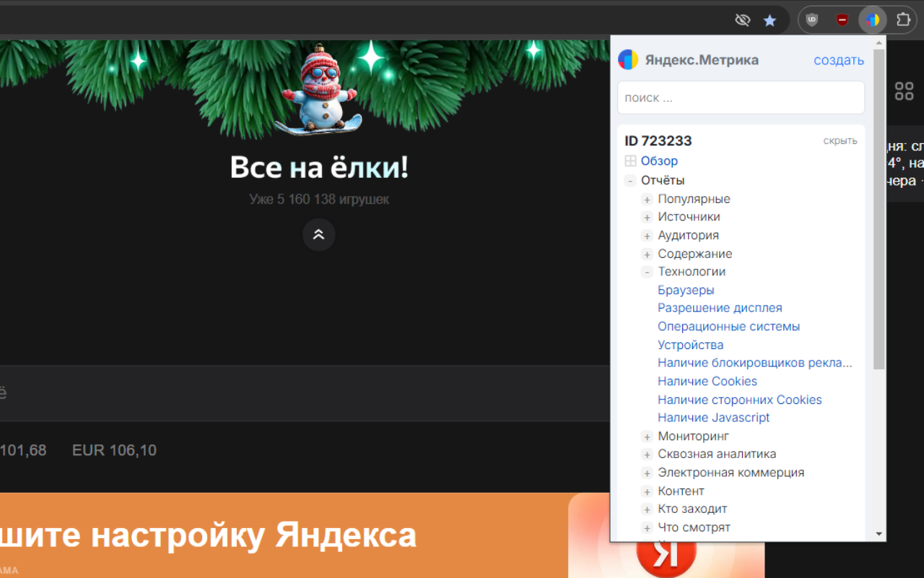Click the double-chevron circle button under the snowman
The height and width of the screenshot is (578, 924).
pos(318,234)
